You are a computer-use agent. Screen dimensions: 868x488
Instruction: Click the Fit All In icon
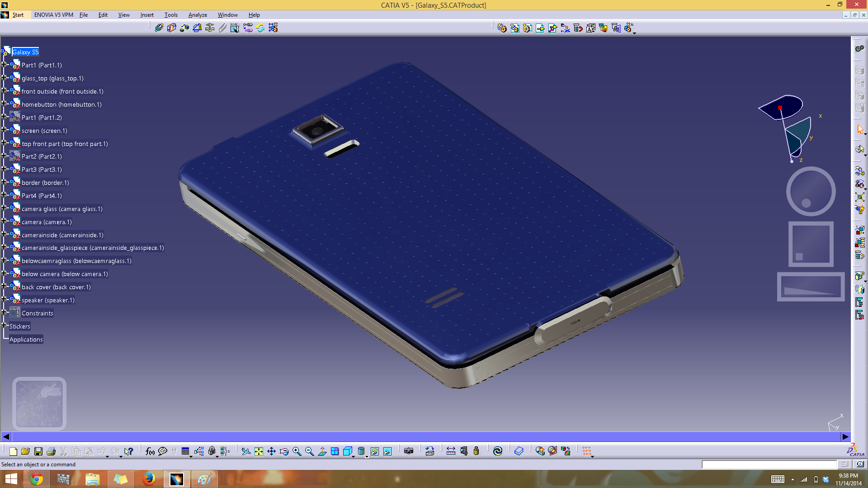(259, 451)
